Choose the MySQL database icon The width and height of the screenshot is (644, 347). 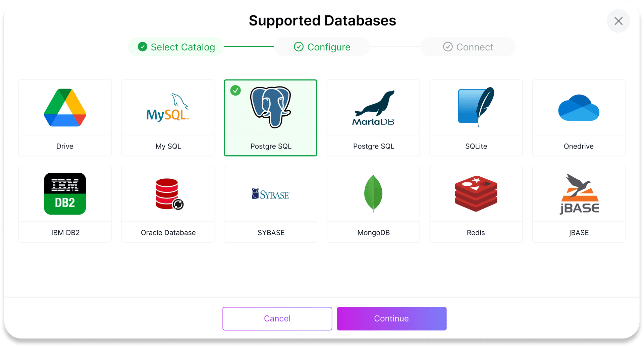point(167,107)
